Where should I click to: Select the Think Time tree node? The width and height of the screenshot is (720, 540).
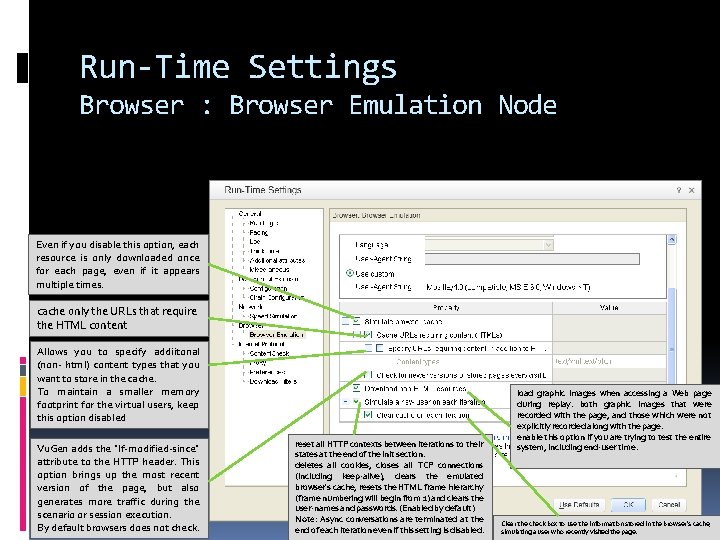pos(264,251)
